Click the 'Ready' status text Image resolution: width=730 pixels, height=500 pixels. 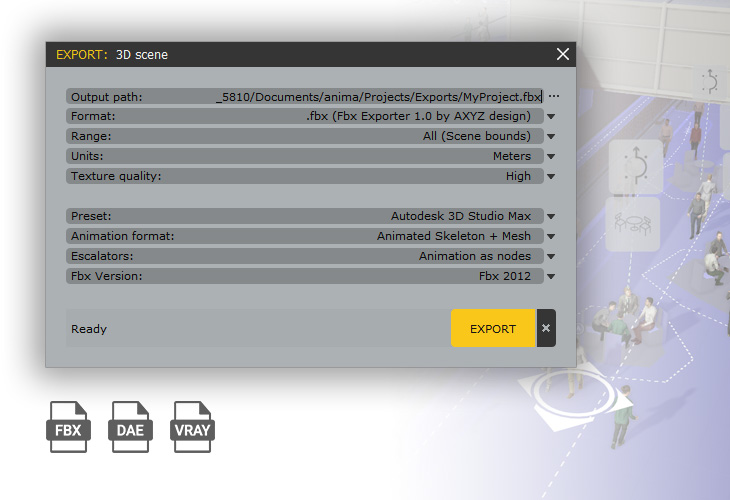(x=89, y=329)
